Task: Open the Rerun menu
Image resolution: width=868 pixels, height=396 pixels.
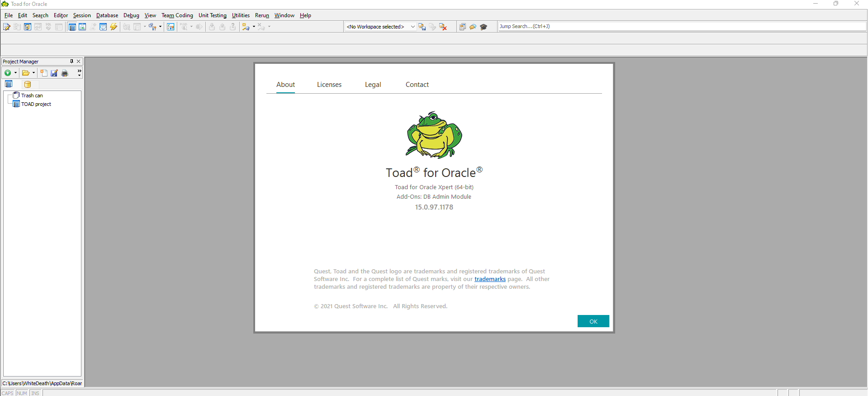Action: pos(262,15)
